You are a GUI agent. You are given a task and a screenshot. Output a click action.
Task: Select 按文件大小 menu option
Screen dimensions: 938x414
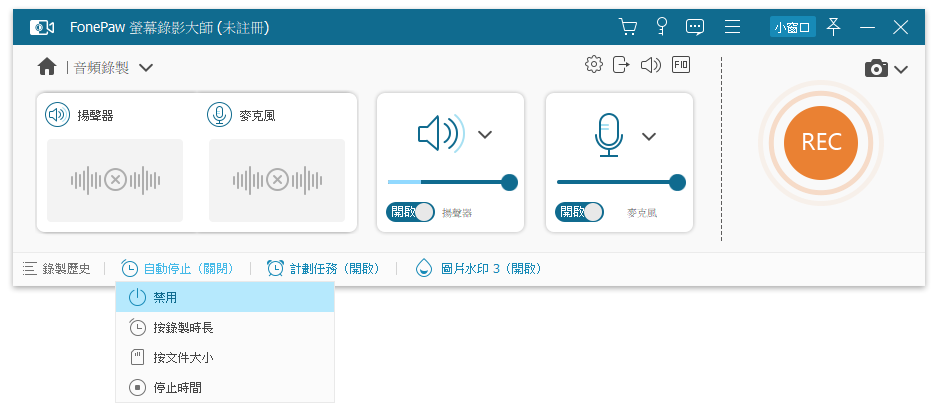click(x=225, y=358)
